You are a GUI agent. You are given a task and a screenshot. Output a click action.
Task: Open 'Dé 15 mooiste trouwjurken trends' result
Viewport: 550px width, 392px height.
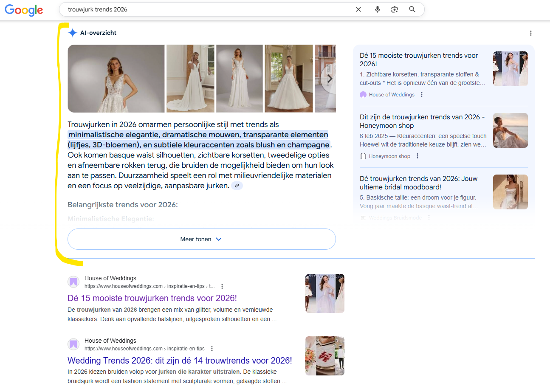[x=152, y=298]
